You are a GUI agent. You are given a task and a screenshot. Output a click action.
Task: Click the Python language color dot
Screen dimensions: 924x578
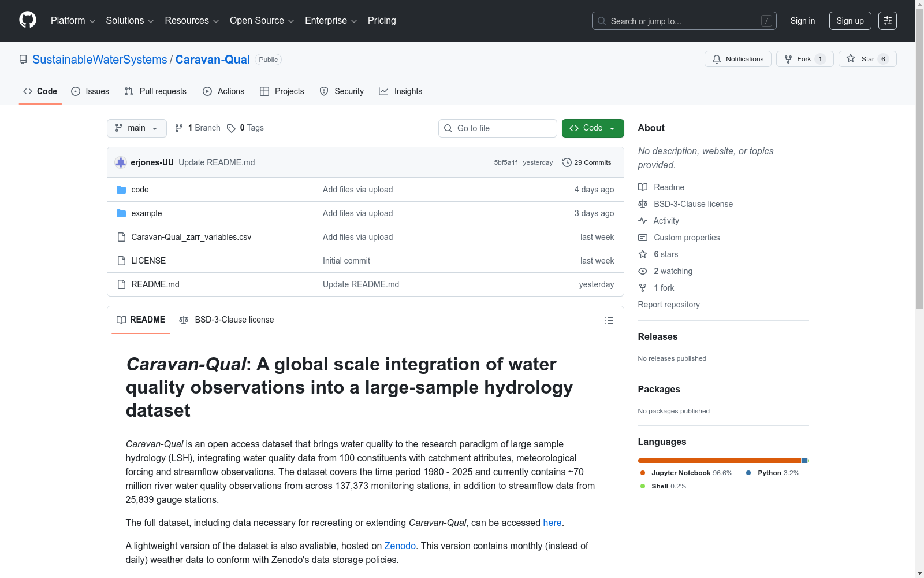[748, 473]
